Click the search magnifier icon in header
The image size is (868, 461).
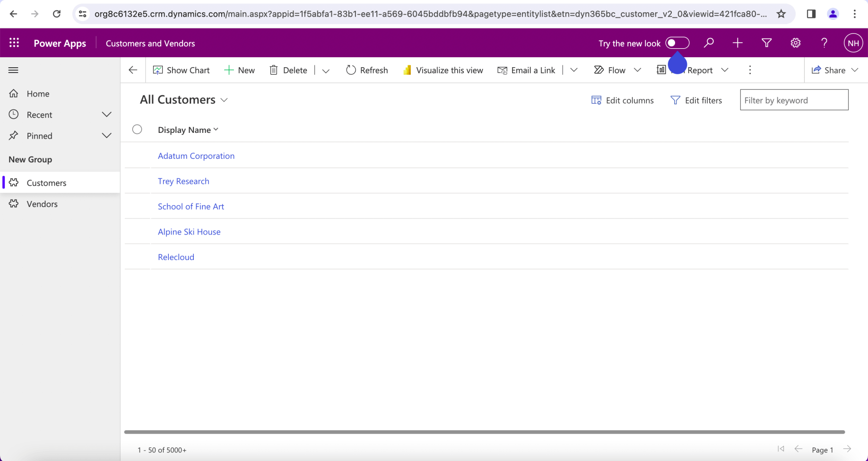(708, 43)
